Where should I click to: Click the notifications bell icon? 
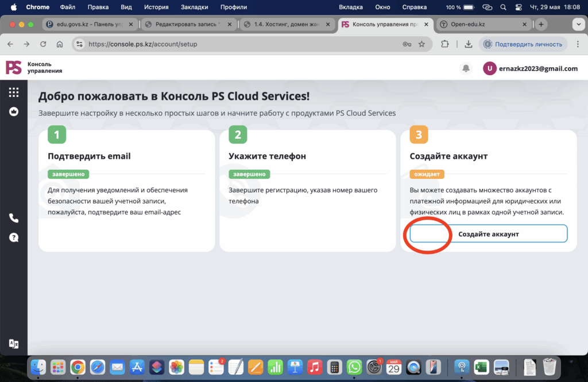tap(466, 68)
